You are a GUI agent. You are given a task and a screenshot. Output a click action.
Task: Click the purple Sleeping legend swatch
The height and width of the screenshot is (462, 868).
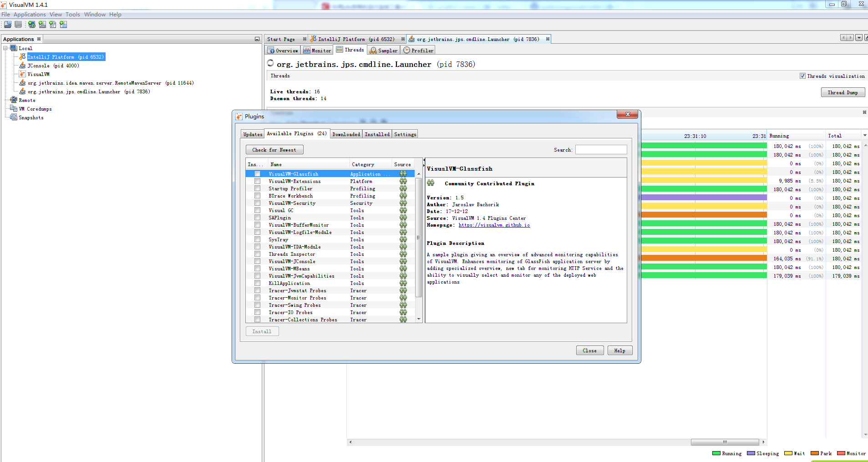coord(751,453)
